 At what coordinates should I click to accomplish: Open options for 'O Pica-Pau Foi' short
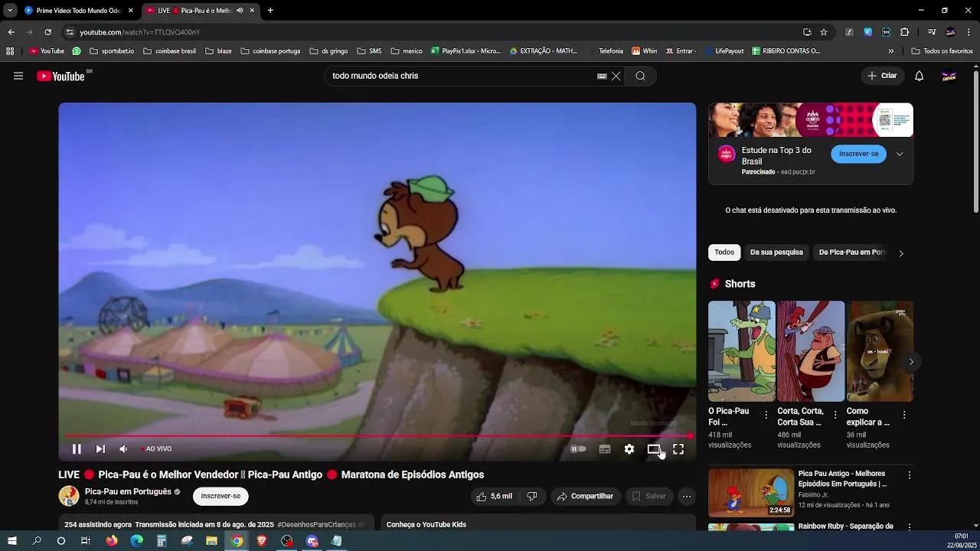[x=766, y=415]
